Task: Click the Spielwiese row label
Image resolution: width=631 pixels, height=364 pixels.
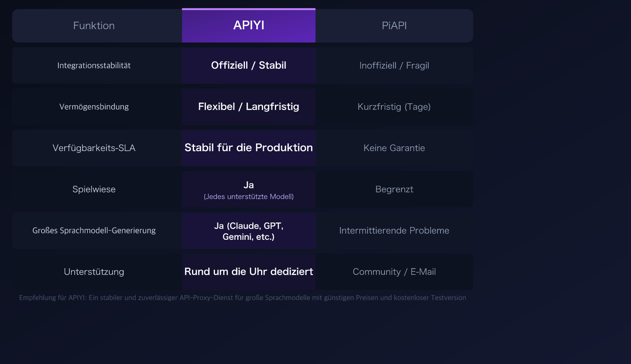Action: [93, 189]
